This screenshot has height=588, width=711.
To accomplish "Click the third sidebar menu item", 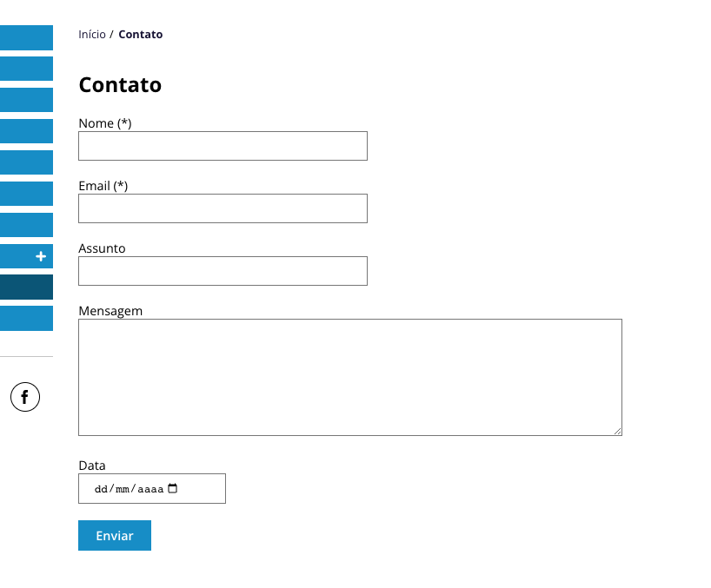I will (26, 100).
